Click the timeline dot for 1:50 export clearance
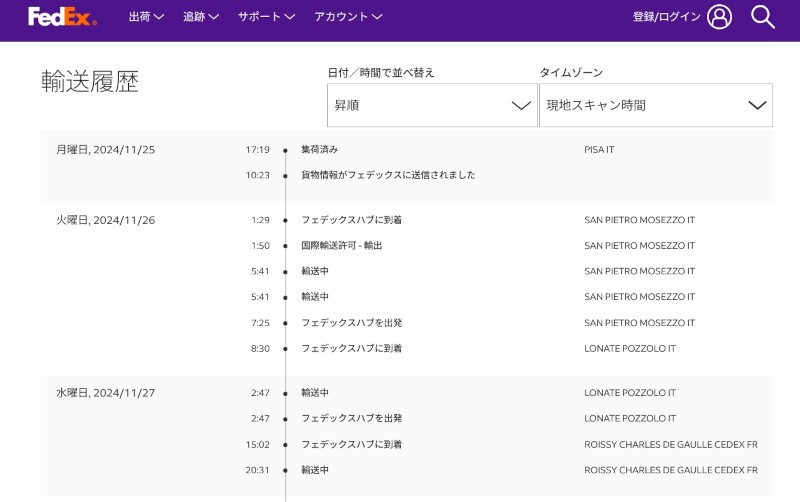The image size is (800, 502). coord(285,246)
